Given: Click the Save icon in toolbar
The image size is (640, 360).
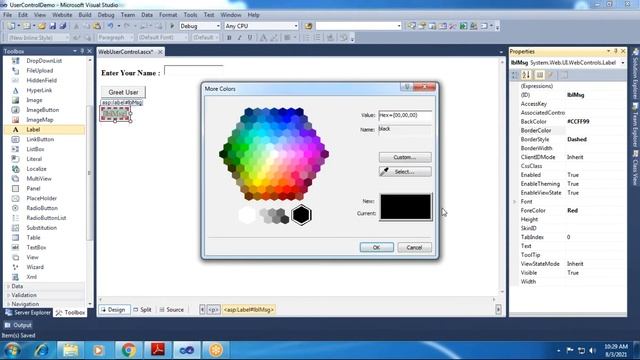Looking at the screenshot, I should coord(53,26).
